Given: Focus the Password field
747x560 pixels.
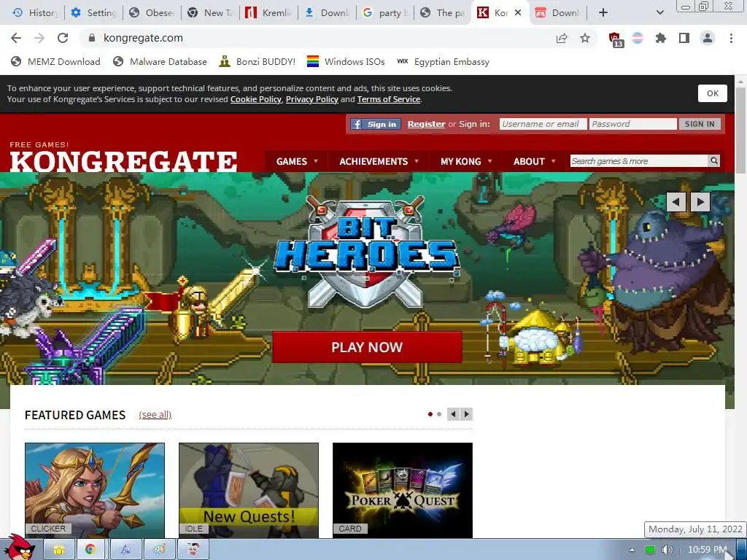Looking at the screenshot, I should [632, 124].
